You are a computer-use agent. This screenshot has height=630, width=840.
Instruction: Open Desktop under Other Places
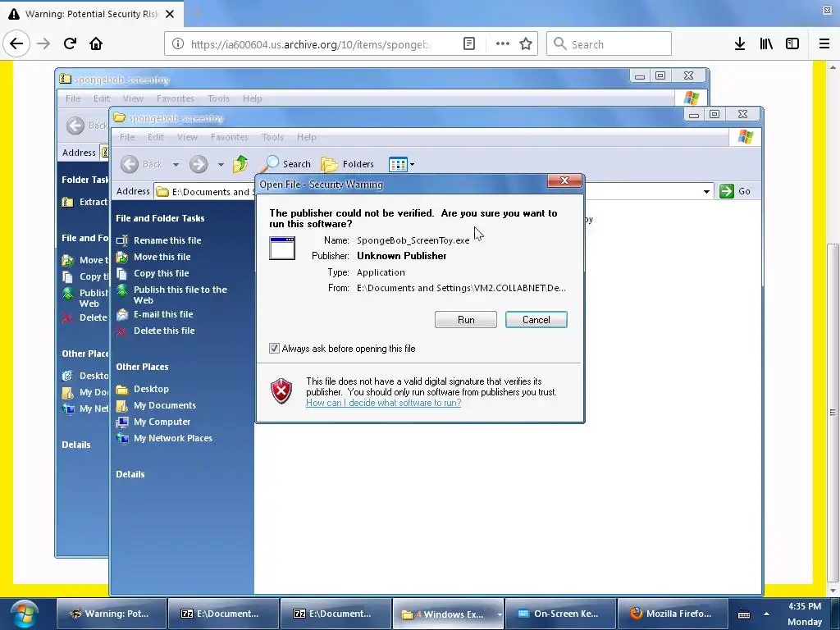151,389
